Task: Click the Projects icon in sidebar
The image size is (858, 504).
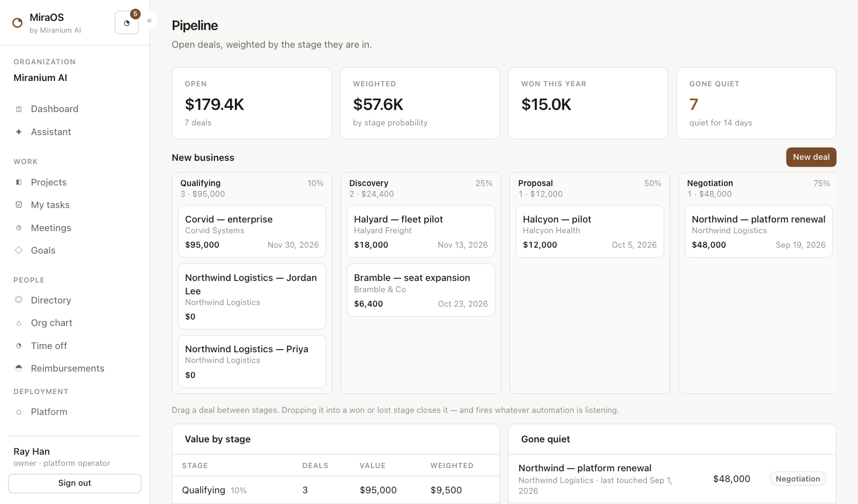Action: pos(19,182)
